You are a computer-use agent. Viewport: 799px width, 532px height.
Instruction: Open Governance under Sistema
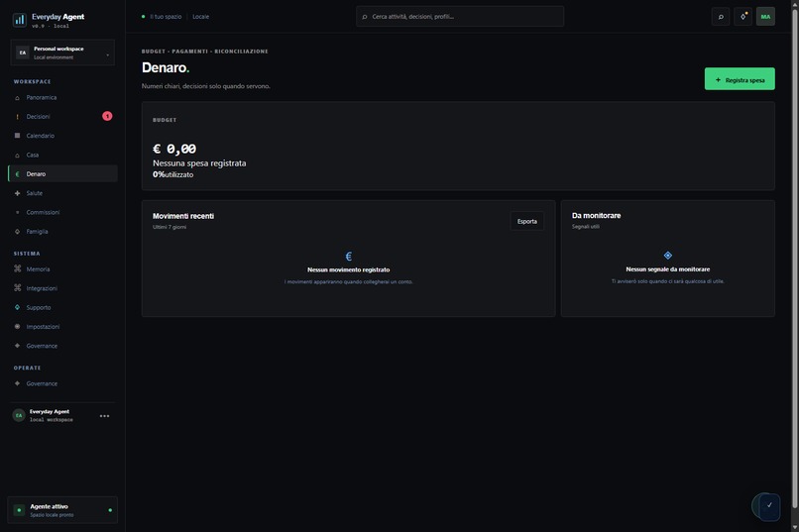click(x=62, y=346)
